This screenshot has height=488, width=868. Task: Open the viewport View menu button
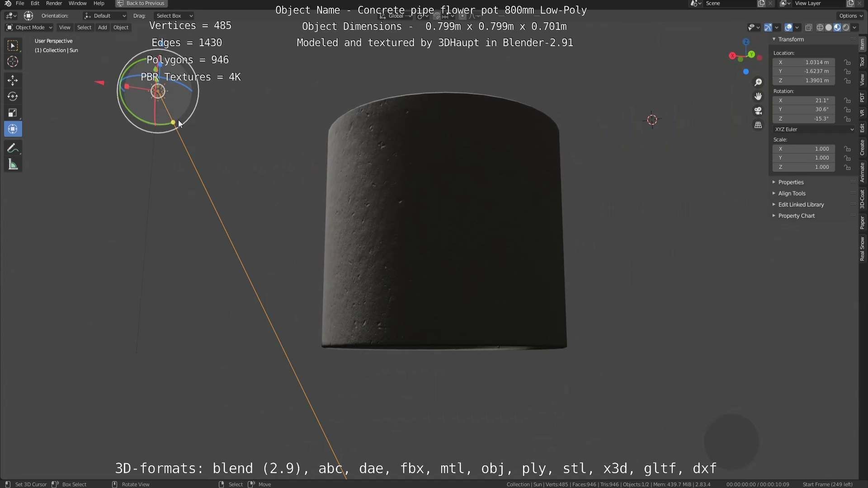click(65, 28)
